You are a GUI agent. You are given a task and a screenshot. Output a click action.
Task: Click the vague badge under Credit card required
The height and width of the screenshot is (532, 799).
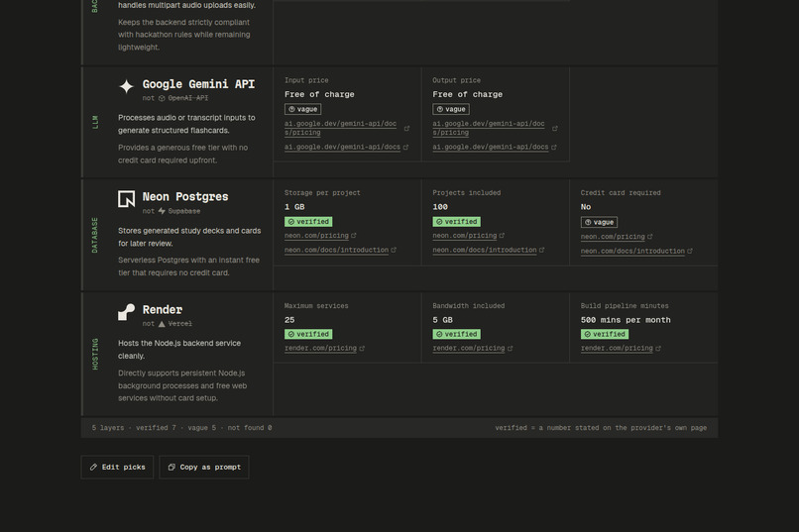(599, 222)
